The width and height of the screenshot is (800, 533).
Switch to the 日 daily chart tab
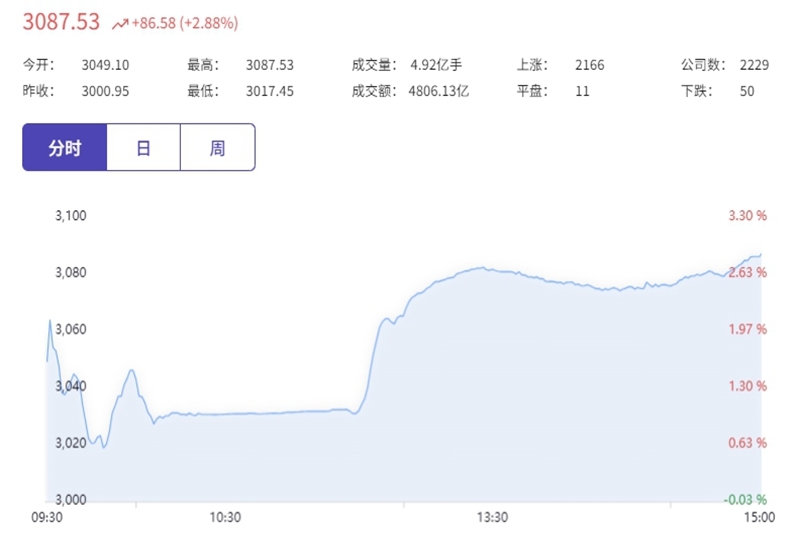[x=143, y=147]
